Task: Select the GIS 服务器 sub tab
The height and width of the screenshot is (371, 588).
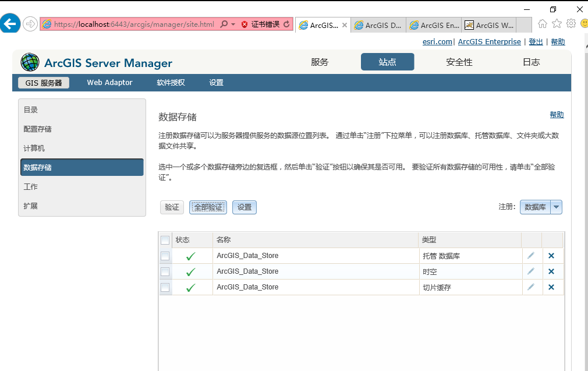Action: point(44,83)
